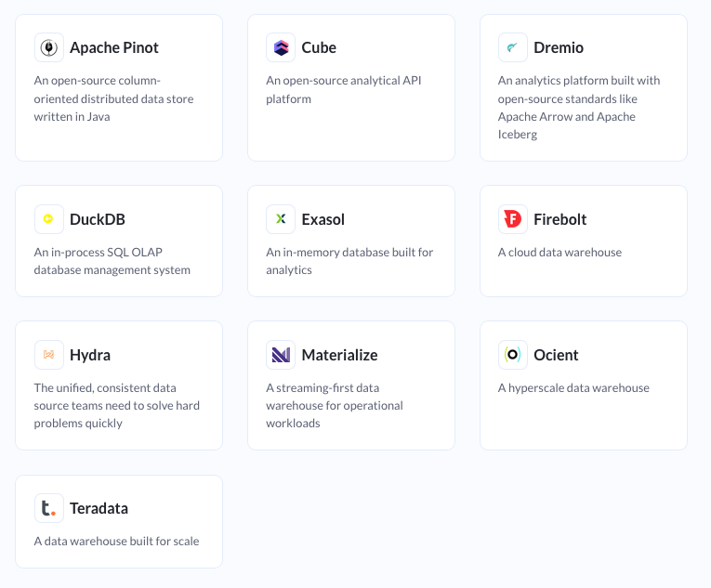Click the DuckDB yellow logo icon

pos(49,219)
